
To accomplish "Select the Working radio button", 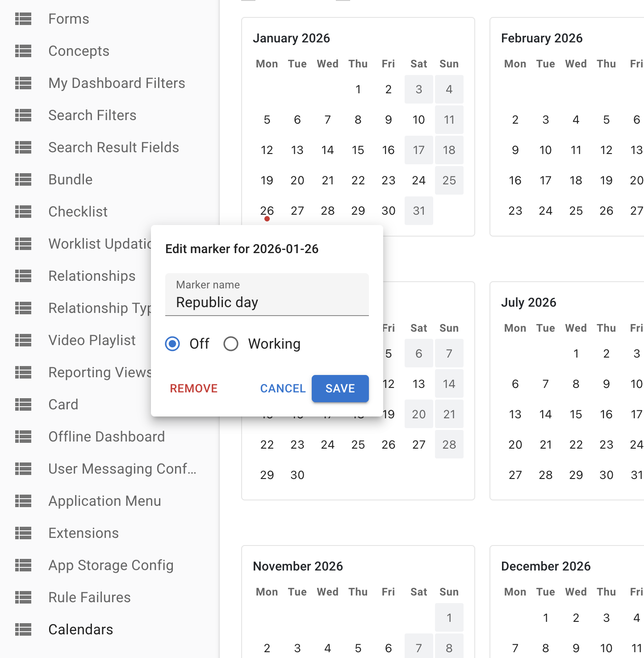I will [x=231, y=344].
